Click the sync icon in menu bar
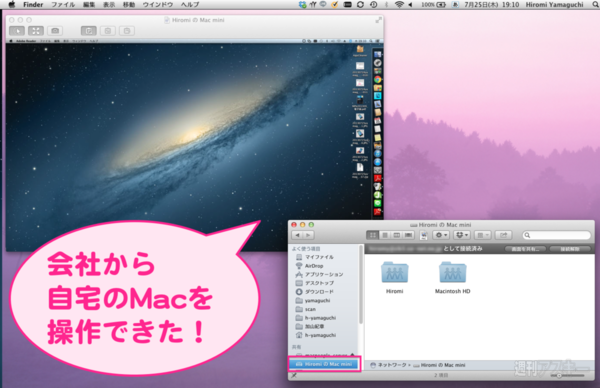Viewport: 600px width, 388px height. tap(360, 5)
